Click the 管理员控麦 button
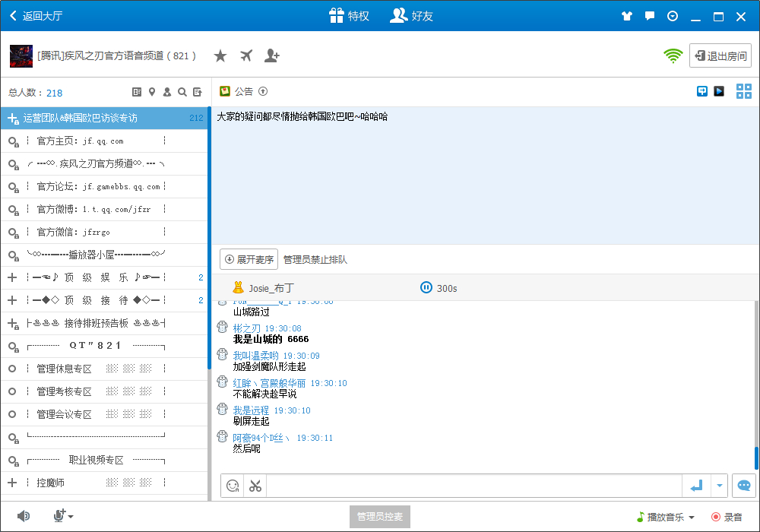The width and height of the screenshot is (760, 532). tap(380, 517)
